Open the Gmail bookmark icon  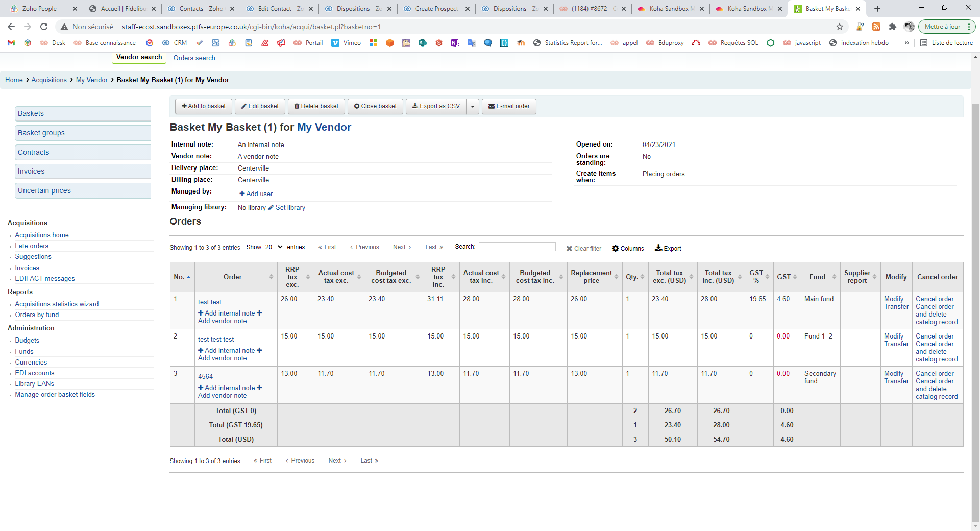pos(11,43)
